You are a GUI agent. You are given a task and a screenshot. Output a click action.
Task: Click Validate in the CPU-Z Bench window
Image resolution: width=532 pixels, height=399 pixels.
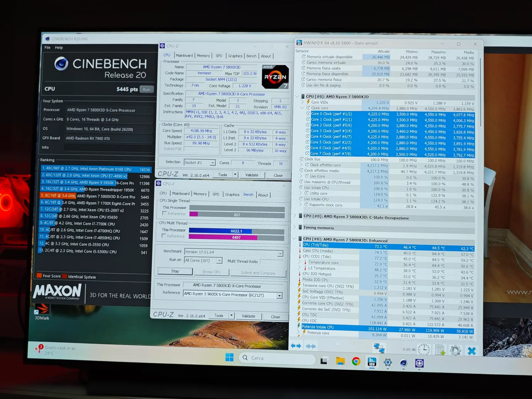(x=248, y=316)
